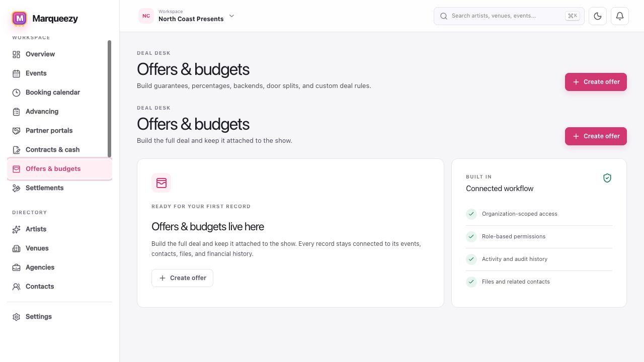Viewport: 644px width, 362px height.
Task: Click the Marqueezy logo icon
Action: click(x=20, y=19)
